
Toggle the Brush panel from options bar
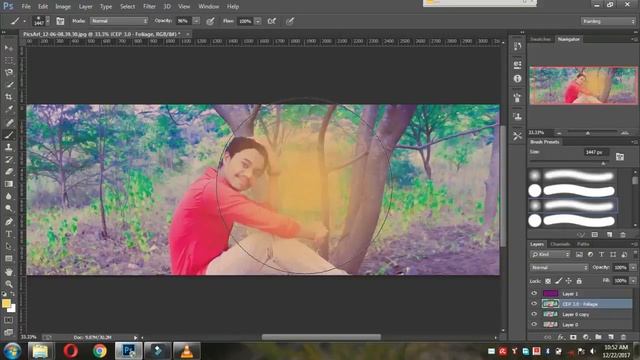pos(60,21)
